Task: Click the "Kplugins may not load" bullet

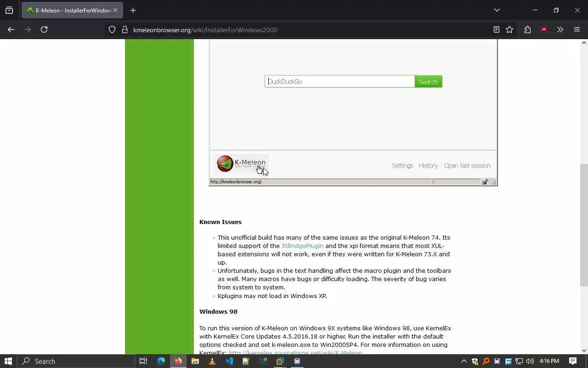Action: [272, 296]
